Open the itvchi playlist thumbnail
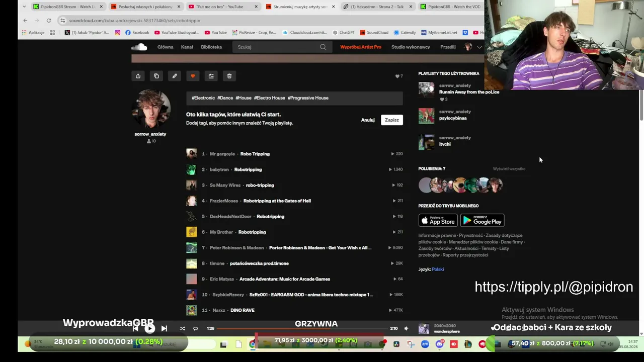Viewport: 644px width, 362px height. click(426, 142)
